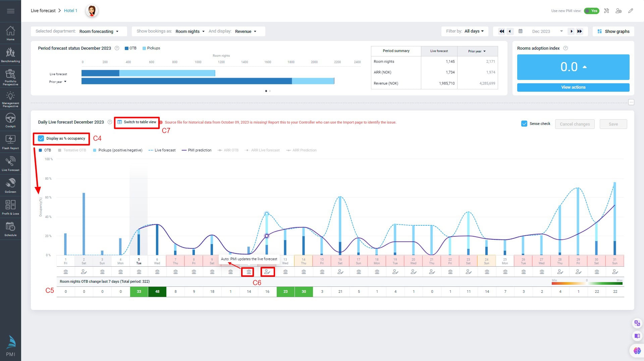Image resolution: width=644 pixels, height=361 pixels.
Task: Click the View actions button
Action: tap(573, 87)
